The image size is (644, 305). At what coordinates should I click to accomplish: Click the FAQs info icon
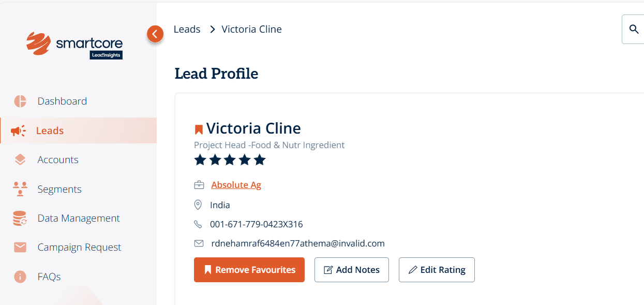[20, 277]
